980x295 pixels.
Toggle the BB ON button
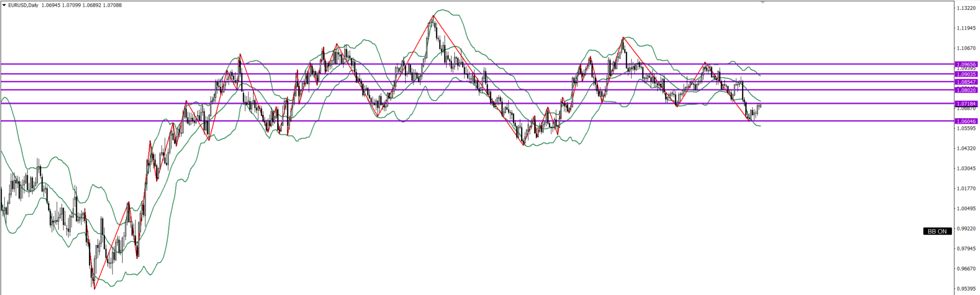click(x=937, y=232)
